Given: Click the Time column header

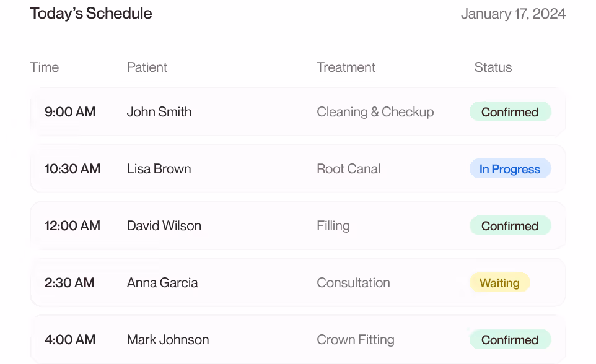Looking at the screenshot, I should click(45, 67).
